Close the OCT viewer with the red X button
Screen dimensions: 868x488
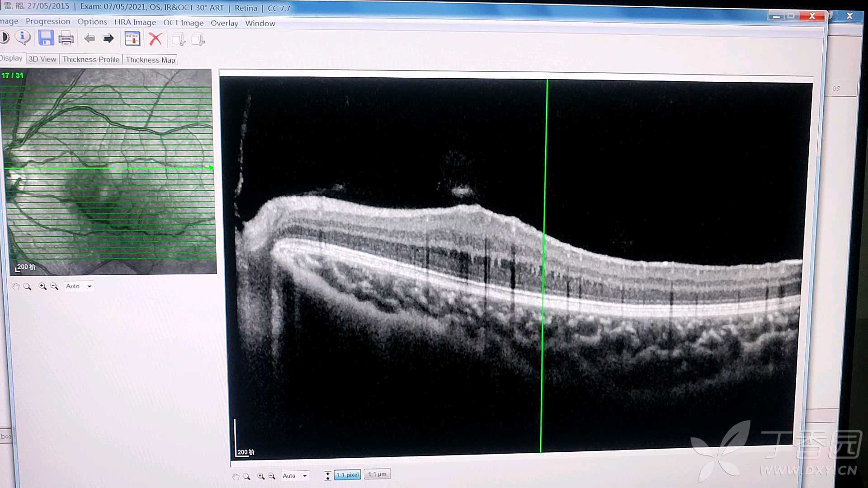[x=812, y=16]
